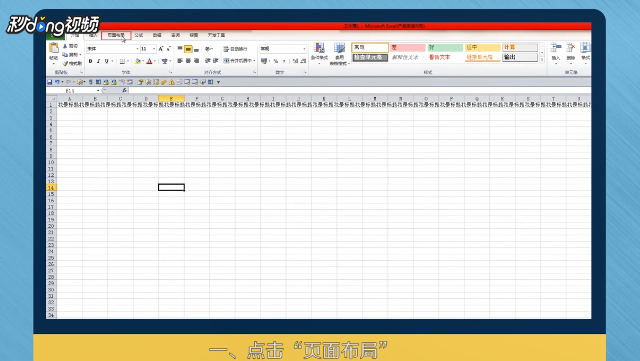Viewport: 640px width, 361px height.
Task: Align text left
Action: (180, 61)
